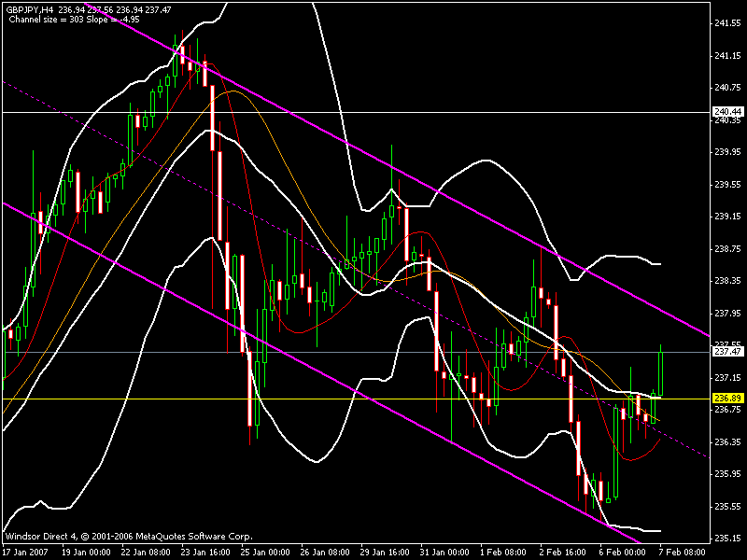
Task: Click the 31 Jan 00:00 time label
Action: (444, 552)
